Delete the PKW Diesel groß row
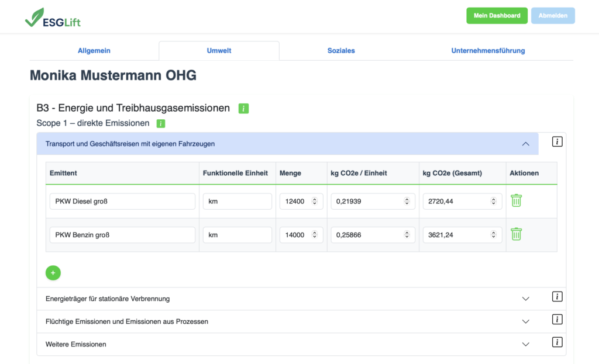The width and height of the screenshot is (599, 364). pos(516,200)
